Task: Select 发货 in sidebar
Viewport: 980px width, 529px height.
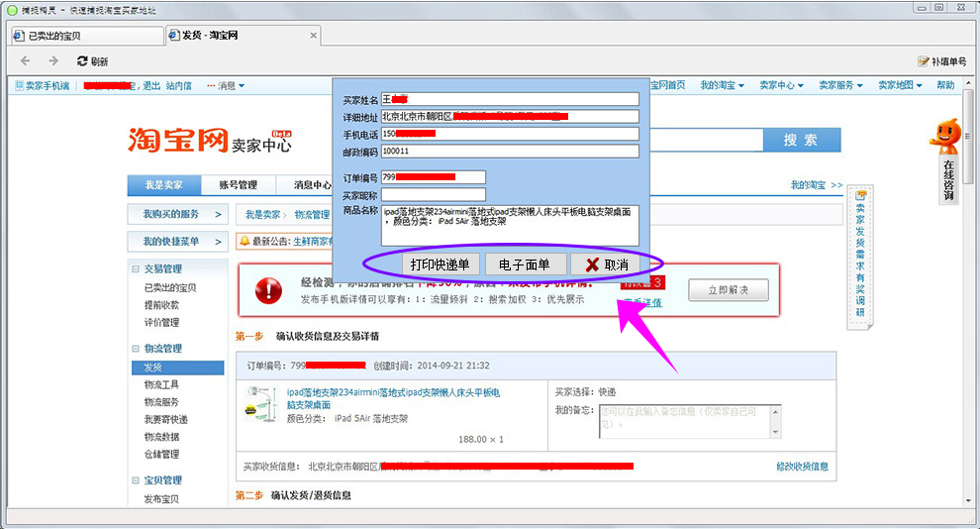Action: [x=177, y=368]
